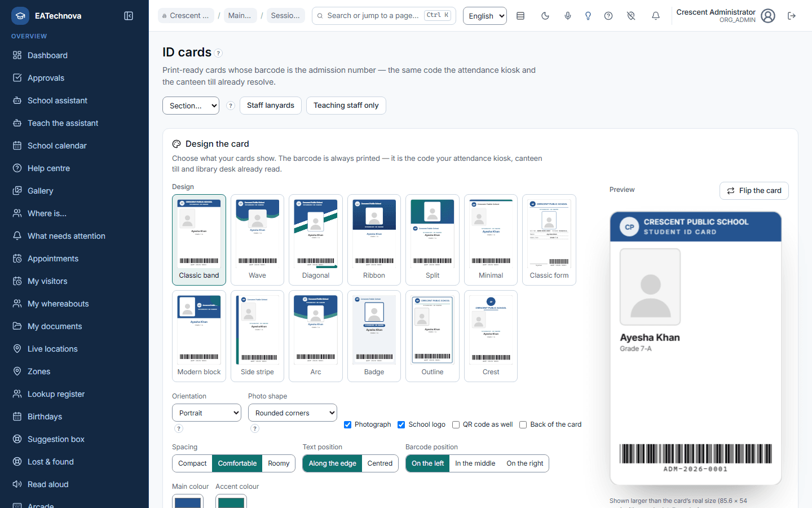The width and height of the screenshot is (812, 508).
Task: Open Lost & found in sidebar
Action: (74, 462)
